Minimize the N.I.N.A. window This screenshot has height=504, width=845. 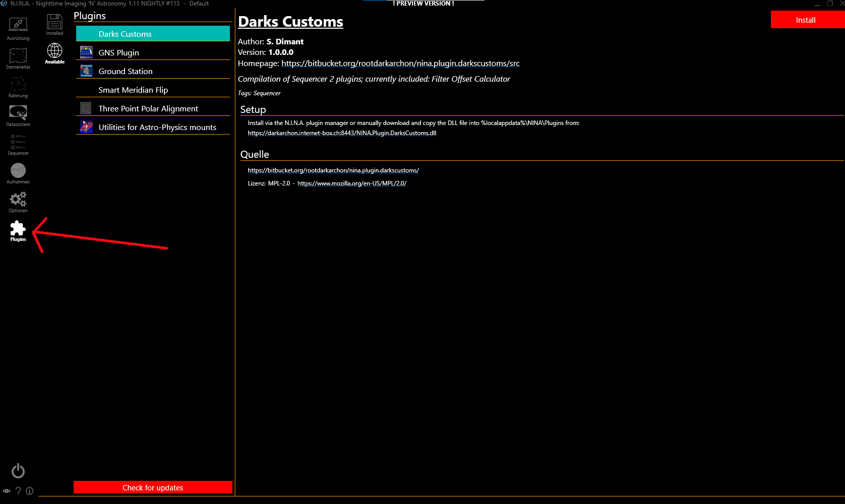point(817,4)
